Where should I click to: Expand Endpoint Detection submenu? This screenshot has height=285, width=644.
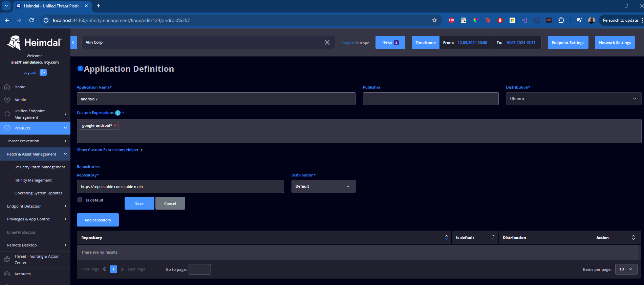click(65, 206)
